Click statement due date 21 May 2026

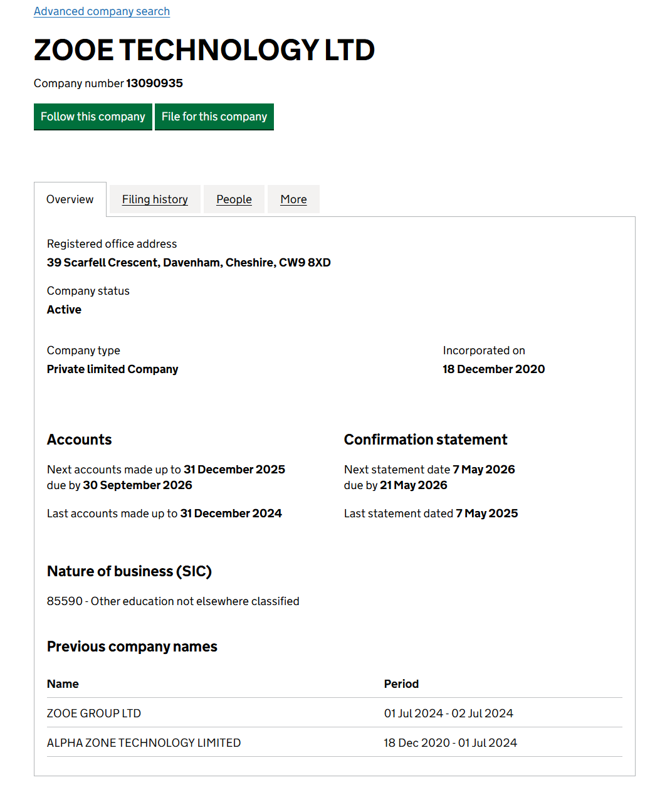pos(414,485)
